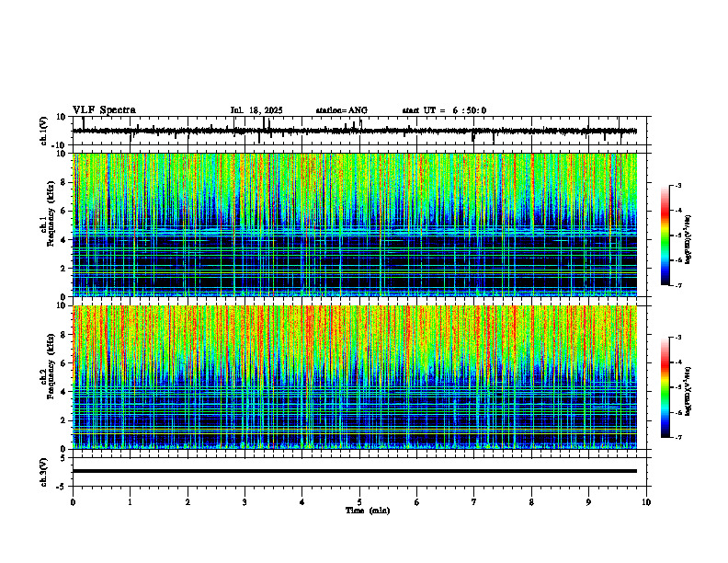728x563 pixels.
Task: Click the ch.1 frequency axis "6" kHz tick
Action: pyautogui.click(x=63, y=212)
